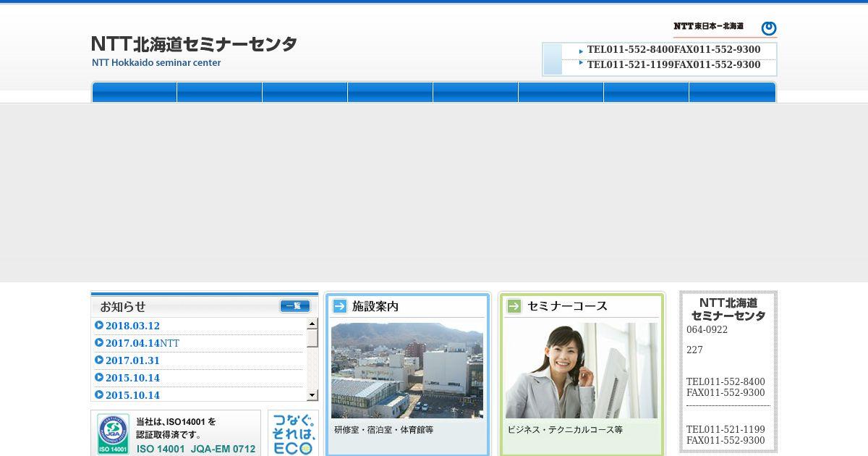The height and width of the screenshot is (456, 868).
Task: Click the facility building photo
Action: [407, 371]
